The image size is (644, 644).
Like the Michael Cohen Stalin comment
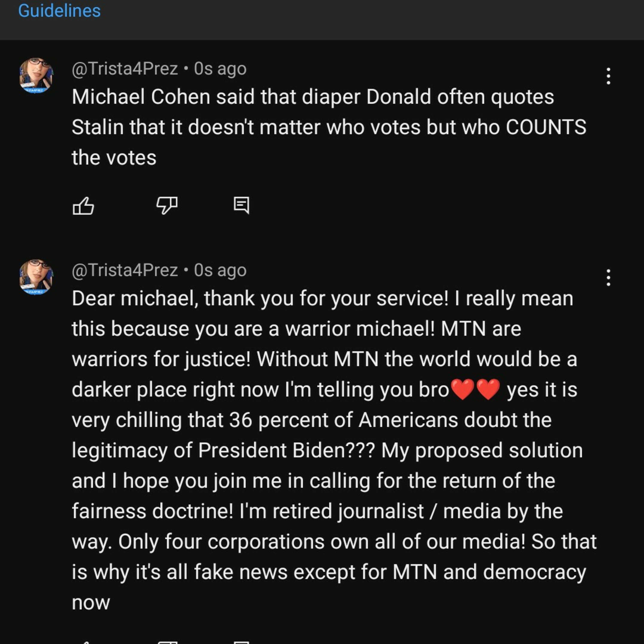[83, 205]
